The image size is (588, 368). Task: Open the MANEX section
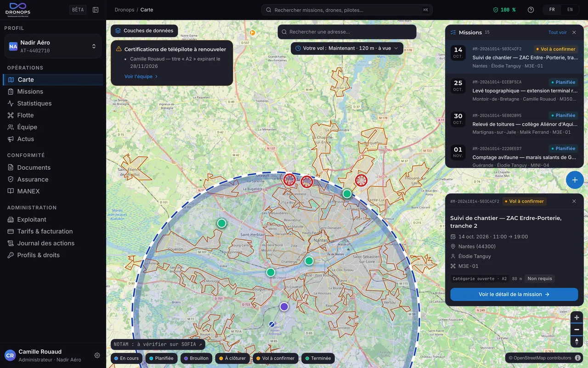pyautogui.click(x=53, y=191)
